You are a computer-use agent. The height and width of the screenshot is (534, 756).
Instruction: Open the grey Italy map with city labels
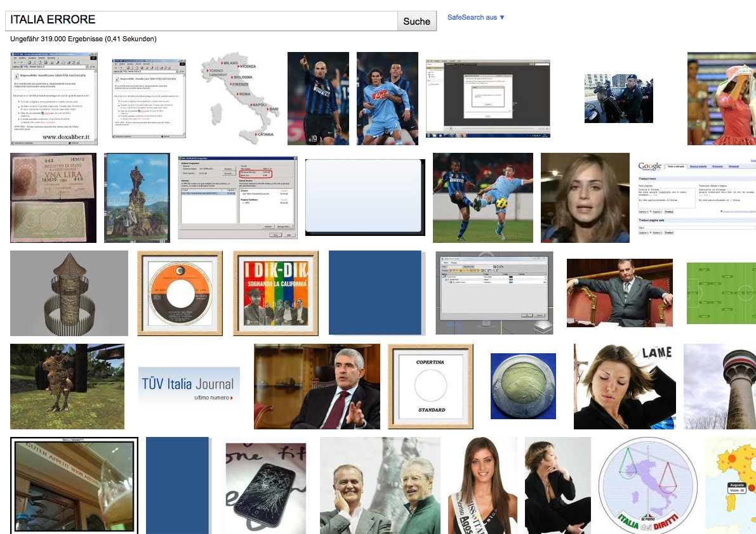click(240, 99)
